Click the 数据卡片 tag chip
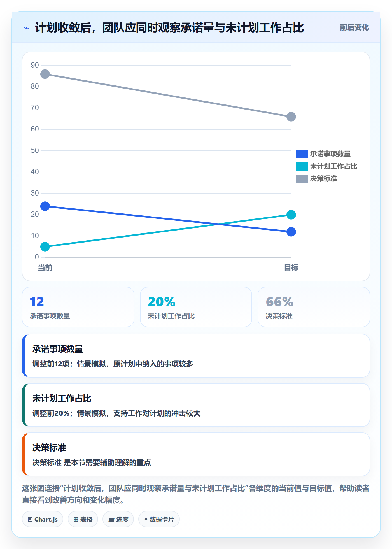 (159, 519)
